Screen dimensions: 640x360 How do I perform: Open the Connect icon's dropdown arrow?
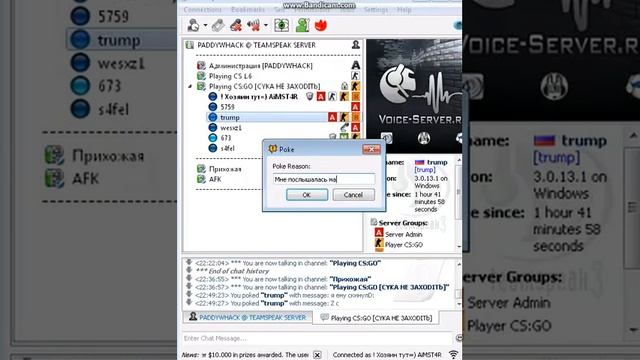205,25
